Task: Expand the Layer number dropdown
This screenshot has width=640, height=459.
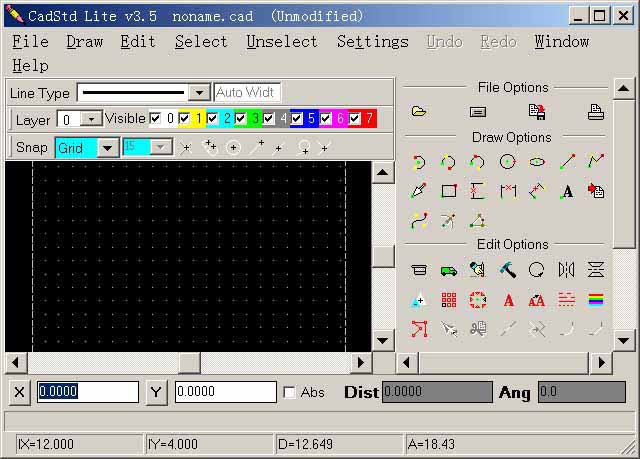Action: 90,119
